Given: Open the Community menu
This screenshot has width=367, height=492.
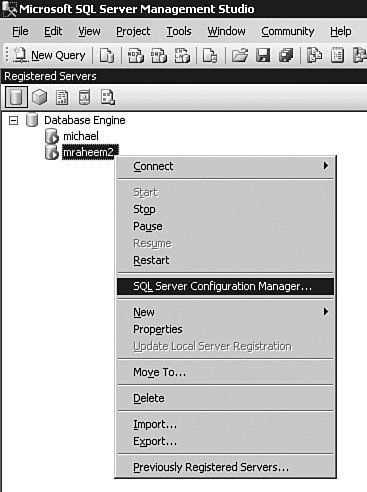Looking at the screenshot, I should coord(287,31).
